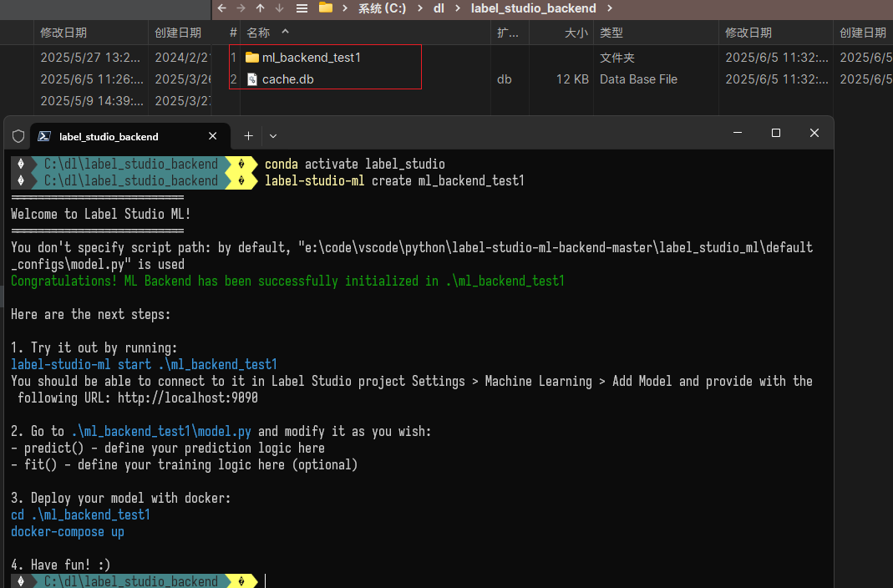893x588 pixels.
Task: Click the 'conda activate label_studio' command
Action: pos(355,164)
